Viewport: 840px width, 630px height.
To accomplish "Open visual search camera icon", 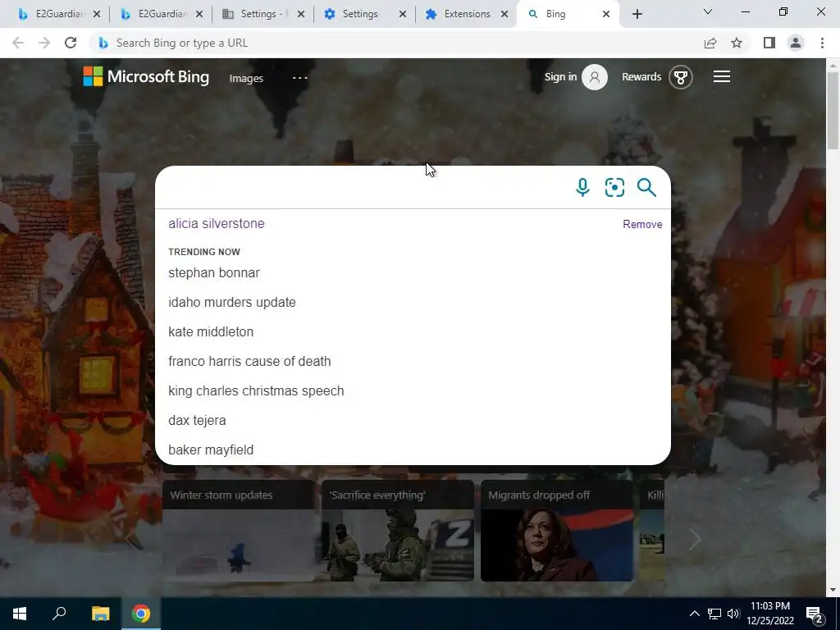I will pyautogui.click(x=614, y=188).
